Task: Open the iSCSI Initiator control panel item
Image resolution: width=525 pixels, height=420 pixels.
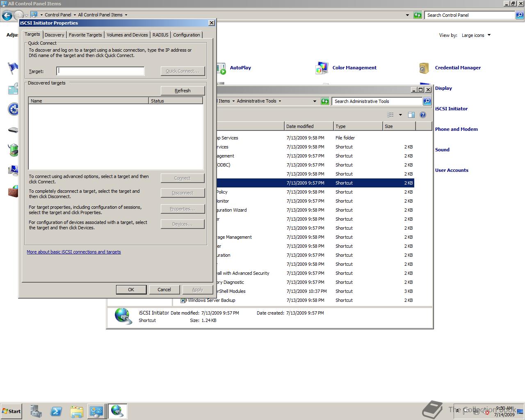Action: click(451, 109)
